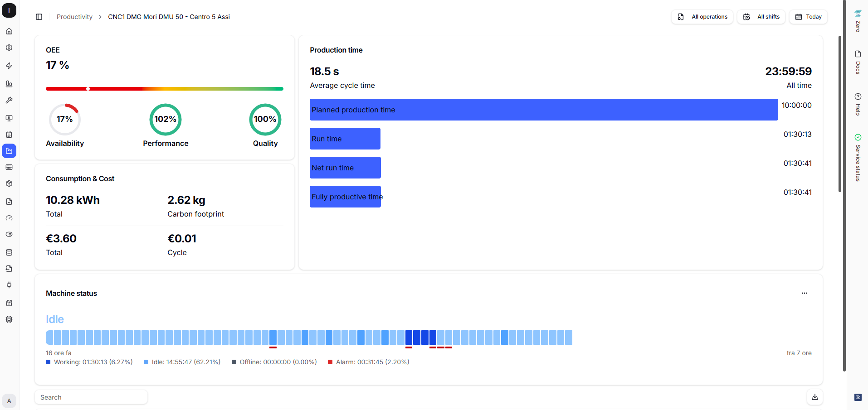Focus the Search input field

[x=91, y=397]
